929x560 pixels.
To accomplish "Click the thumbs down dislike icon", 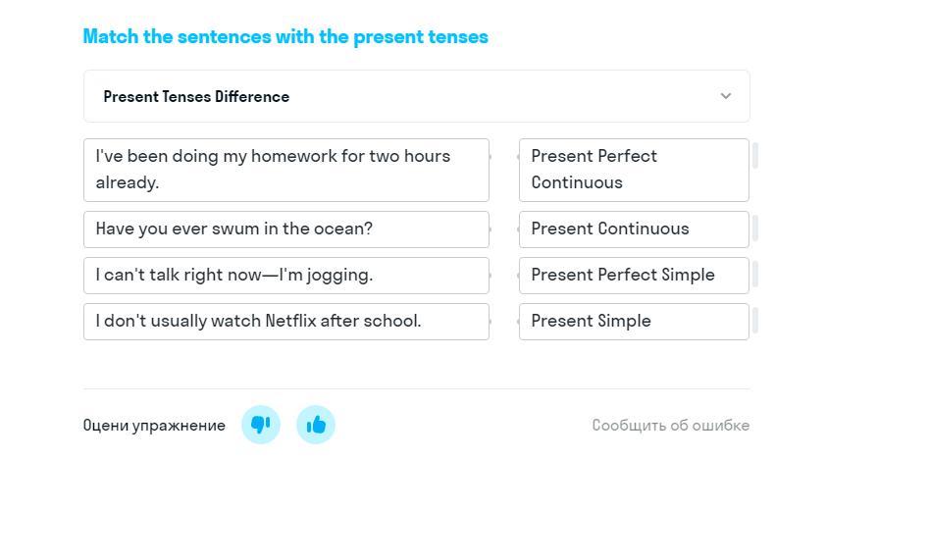I will 261,425.
